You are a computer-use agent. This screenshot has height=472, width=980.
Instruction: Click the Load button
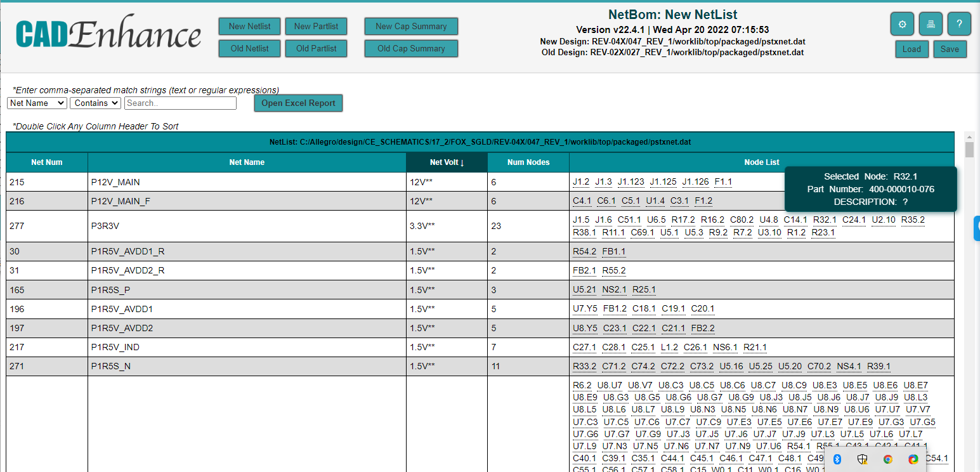pos(911,49)
